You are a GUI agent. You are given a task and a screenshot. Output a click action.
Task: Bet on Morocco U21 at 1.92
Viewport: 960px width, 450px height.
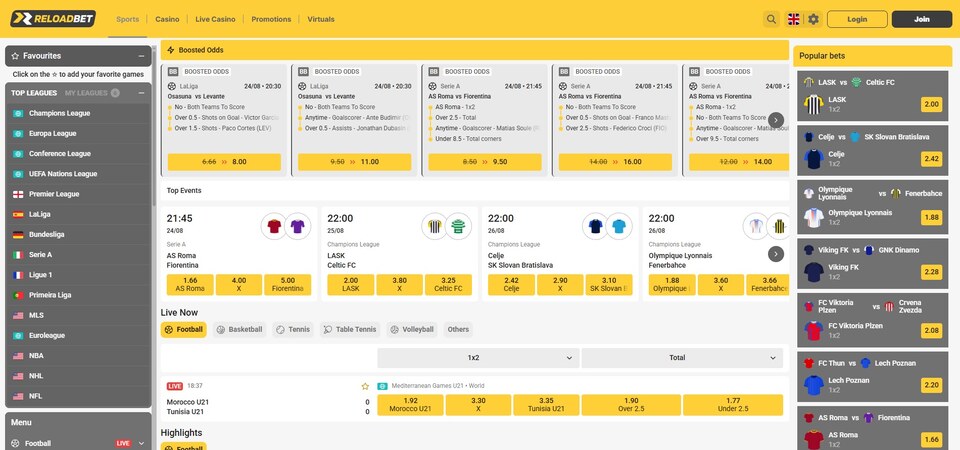coord(410,405)
